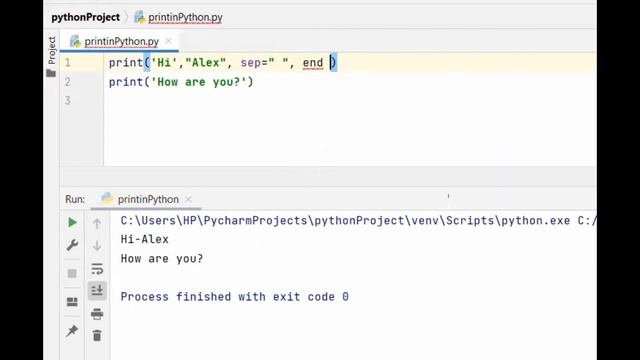This screenshot has height=360, width=640.
Task: Click the 'Hi' string in line 1
Action: pyautogui.click(x=164, y=63)
